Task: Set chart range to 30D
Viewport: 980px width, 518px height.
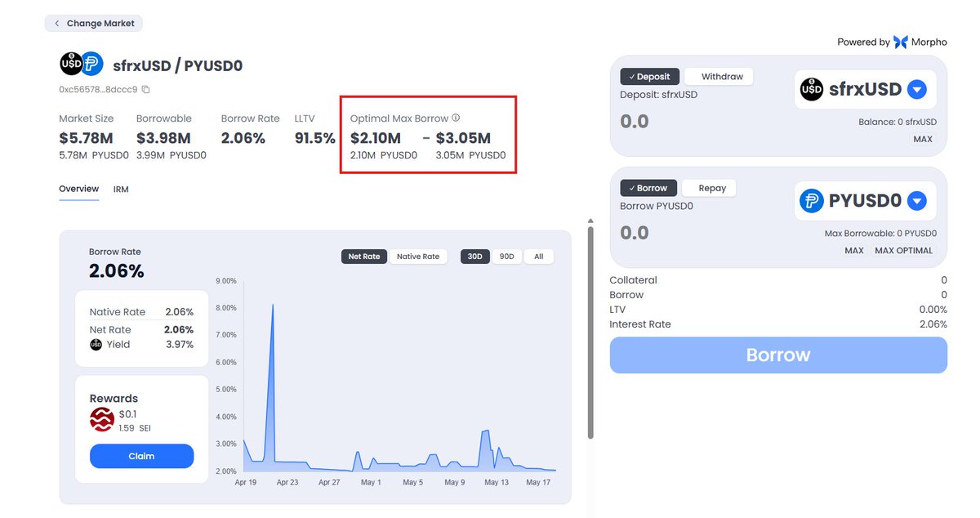Action: click(x=474, y=257)
